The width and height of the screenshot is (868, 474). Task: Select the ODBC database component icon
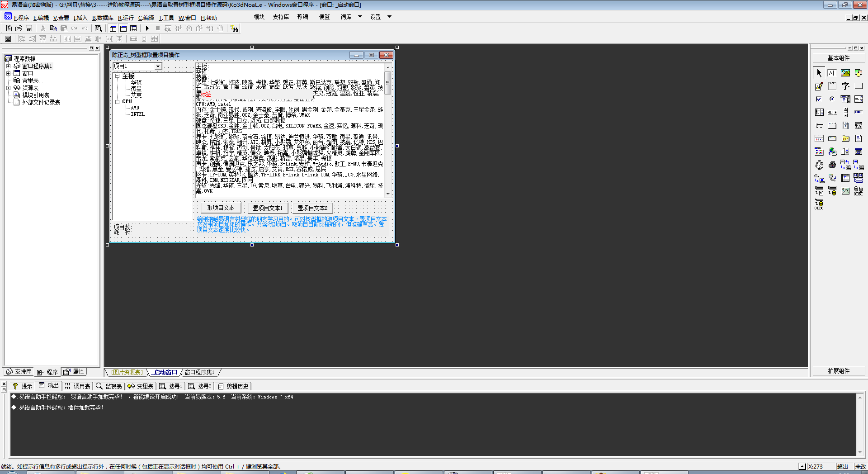click(x=858, y=191)
